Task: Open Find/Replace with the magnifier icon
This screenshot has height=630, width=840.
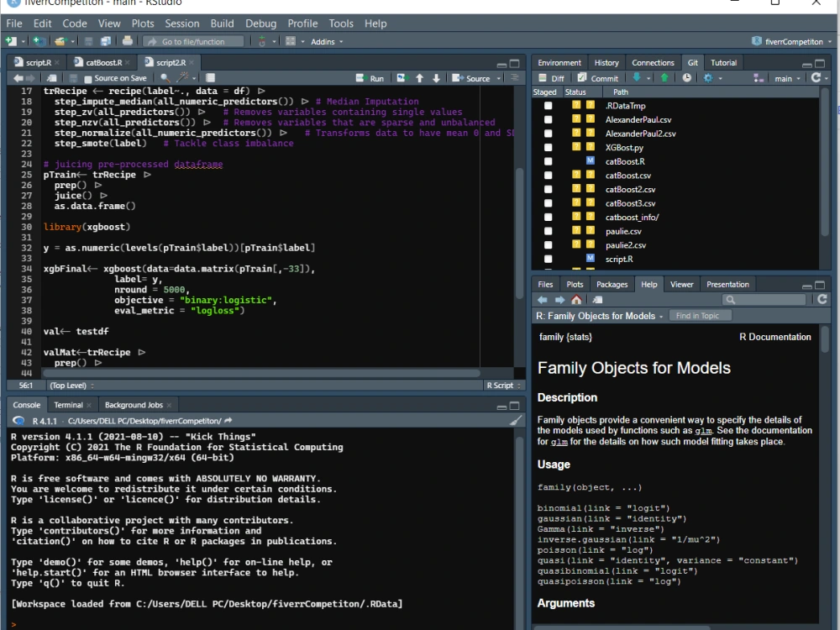Action: tap(165, 78)
